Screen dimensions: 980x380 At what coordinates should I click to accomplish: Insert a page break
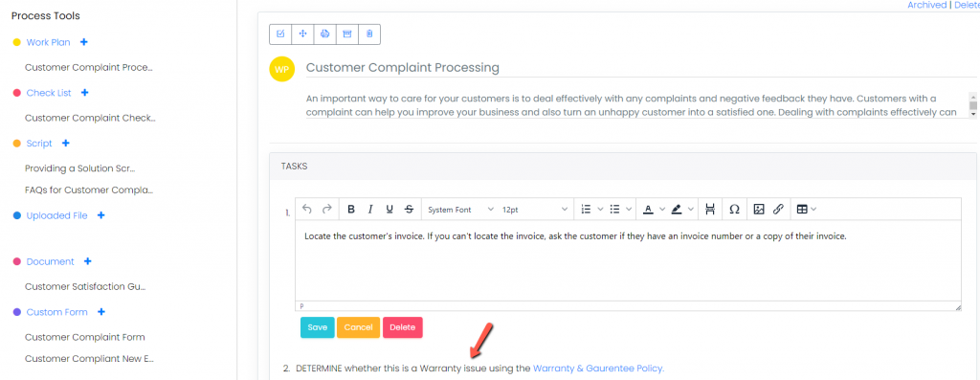coord(709,210)
